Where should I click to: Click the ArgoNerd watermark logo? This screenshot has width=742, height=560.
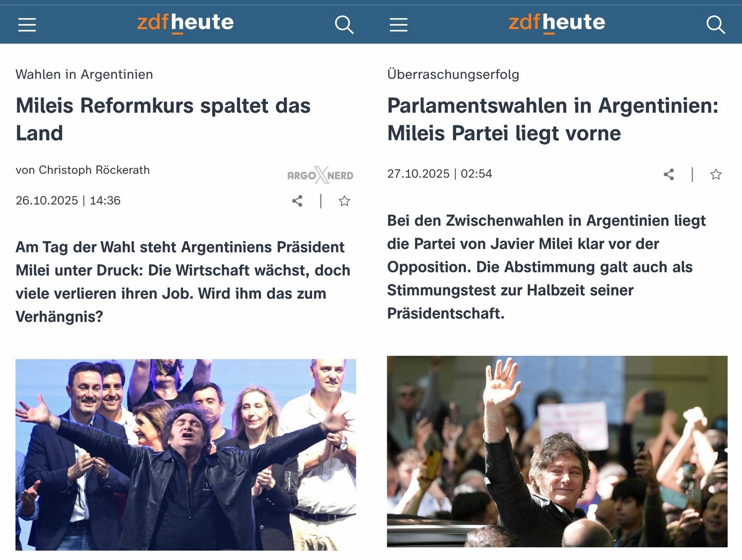tap(321, 175)
